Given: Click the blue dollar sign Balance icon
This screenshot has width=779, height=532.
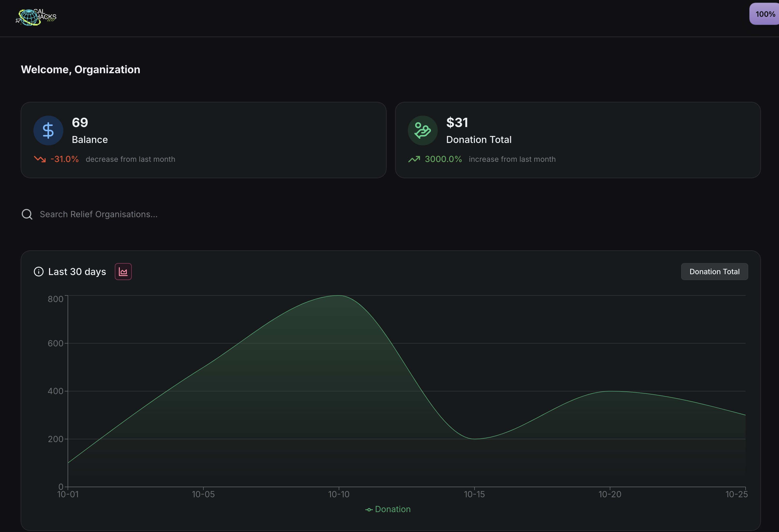Looking at the screenshot, I should click(48, 130).
